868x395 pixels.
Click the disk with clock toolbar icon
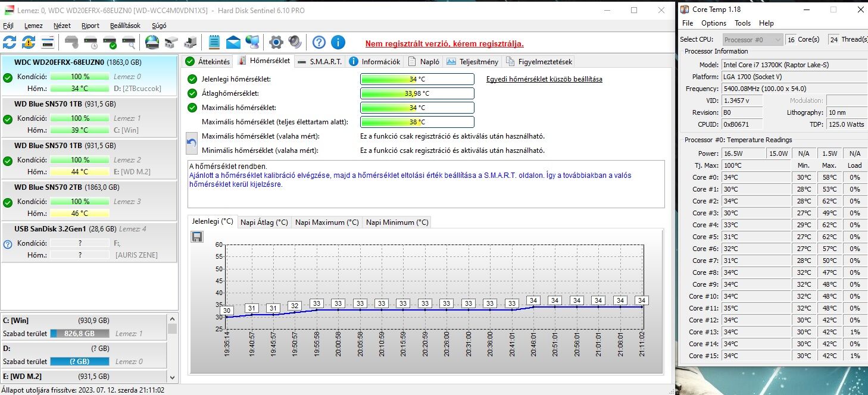pos(90,42)
